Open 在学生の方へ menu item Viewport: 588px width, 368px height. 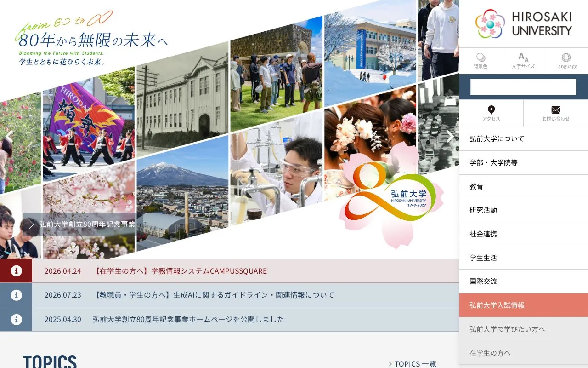tap(524, 353)
